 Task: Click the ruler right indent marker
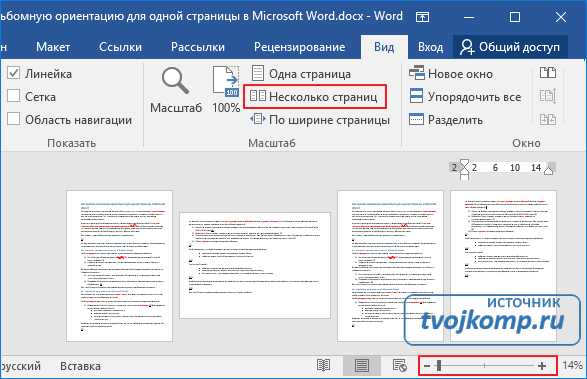(x=548, y=170)
